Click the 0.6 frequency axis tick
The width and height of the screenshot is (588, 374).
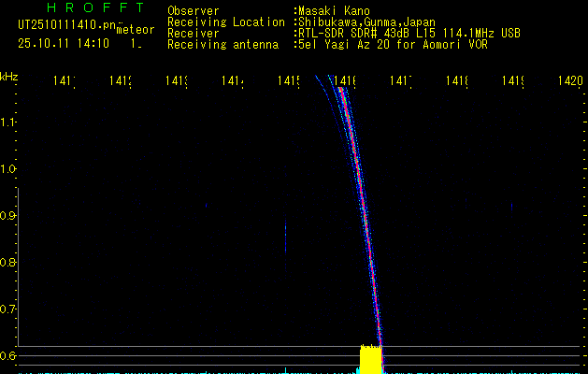point(8,356)
